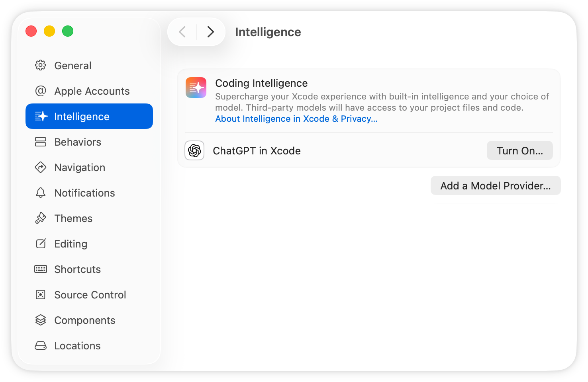Select the Themes paintbrush icon
Screen dimensions: 588x382
click(x=40, y=218)
